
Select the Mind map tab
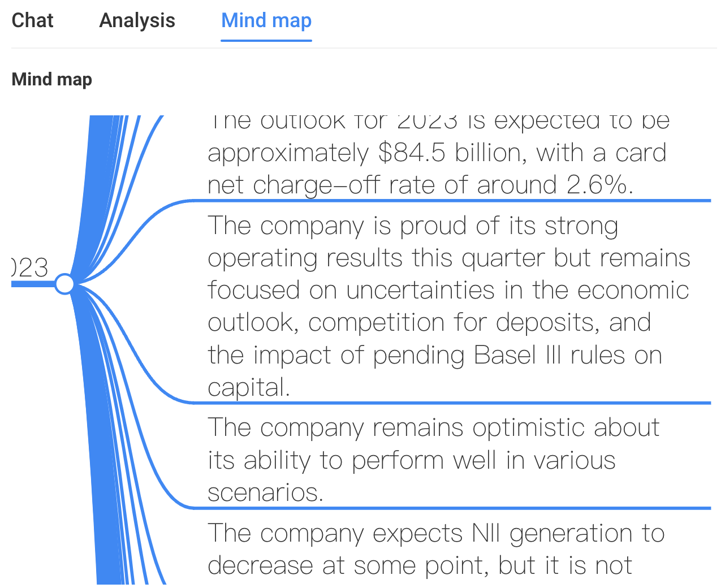(266, 20)
